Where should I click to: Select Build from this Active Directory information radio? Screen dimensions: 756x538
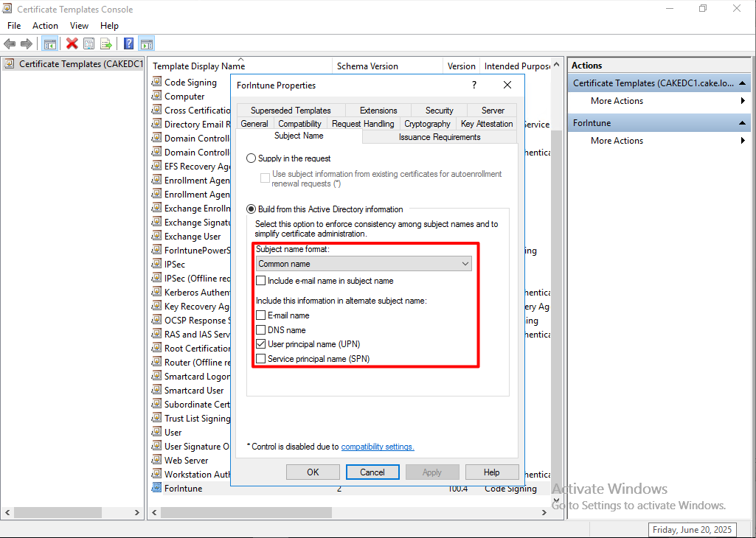pyautogui.click(x=252, y=209)
